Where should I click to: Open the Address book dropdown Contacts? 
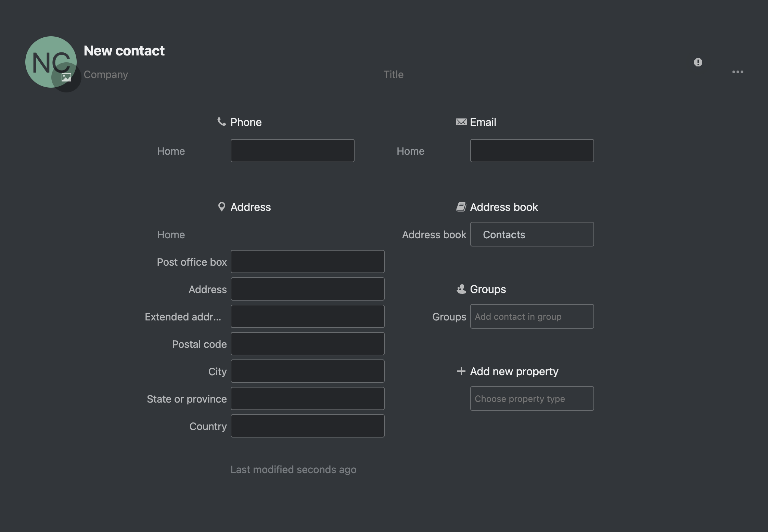click(532, 234)
